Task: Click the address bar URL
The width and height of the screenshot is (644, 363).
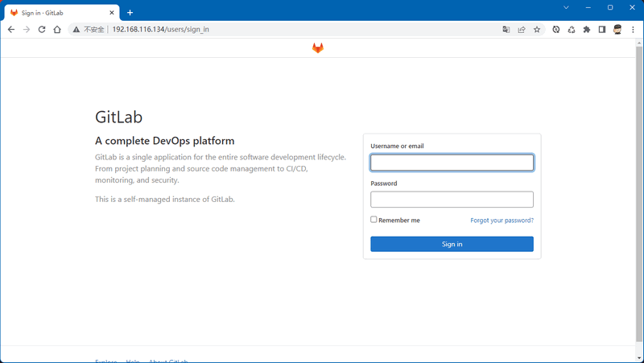Action: coord(160,30)
